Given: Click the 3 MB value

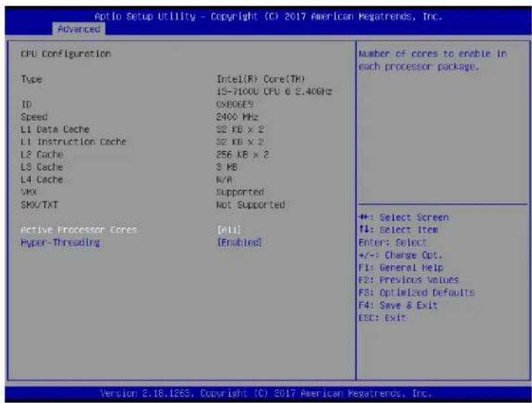Looking at the screenshot, I should [x=227, y=167].
